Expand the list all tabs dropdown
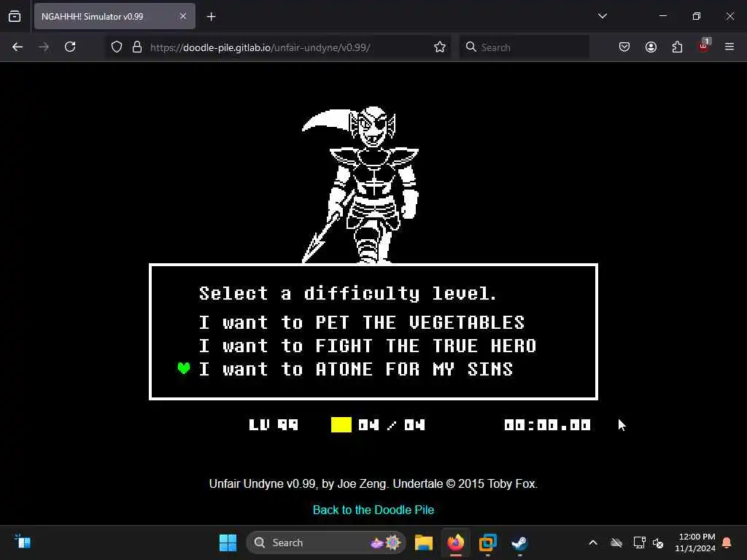This screenshot has width=747, height=560. tap(602, 16)
